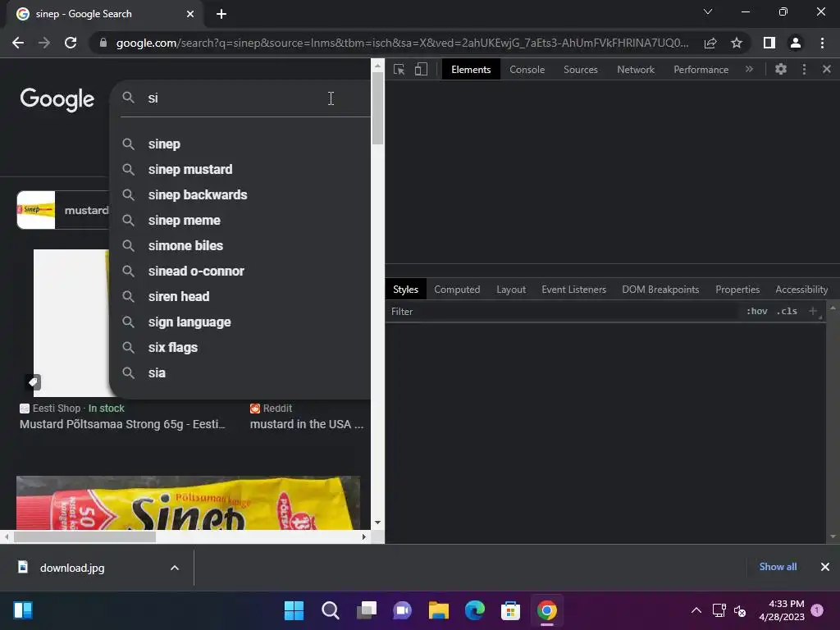
Task: Open the Windows Start button
Action: (x=294, y=610)
